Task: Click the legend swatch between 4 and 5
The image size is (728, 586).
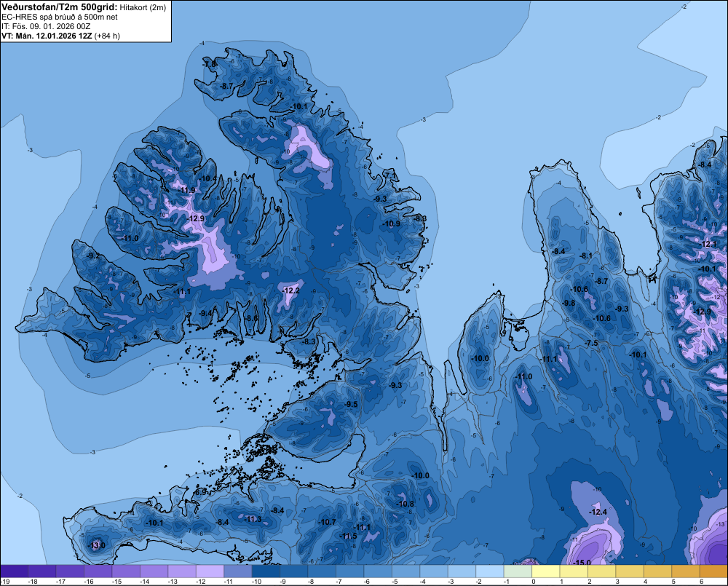Action: pos(658,571)
